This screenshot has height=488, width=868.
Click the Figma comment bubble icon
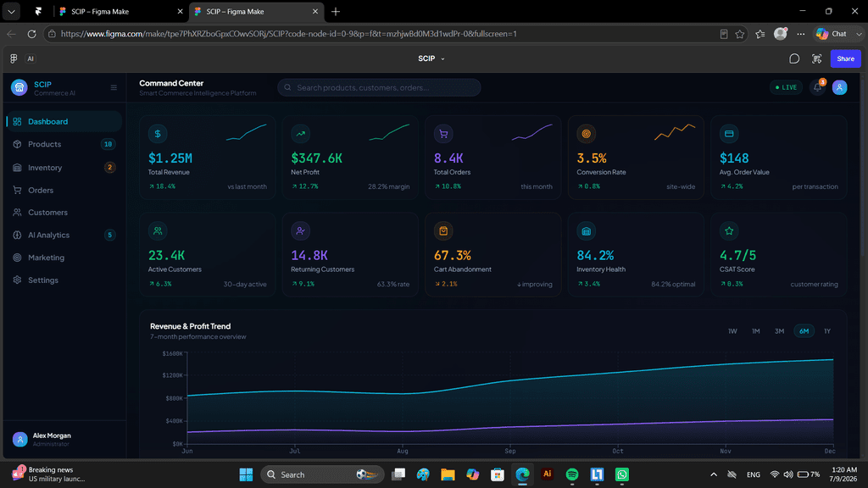coord(793,58)
